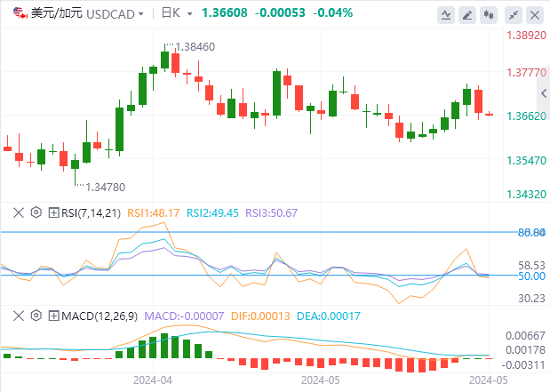Click the RSI 30.23 axis label
Screen dimensions: 550x392
coord(531,299)
